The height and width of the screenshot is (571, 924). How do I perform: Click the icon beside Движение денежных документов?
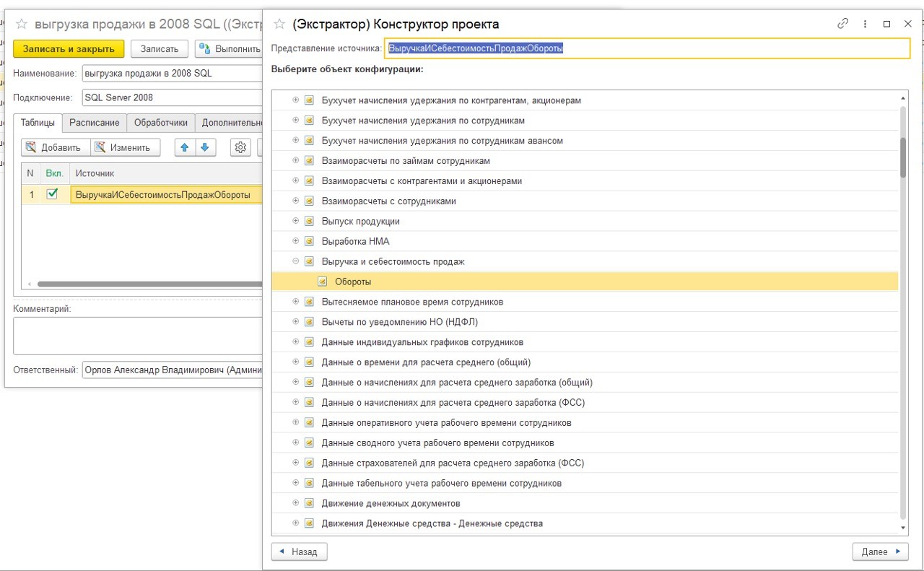(x=309, y=503)
